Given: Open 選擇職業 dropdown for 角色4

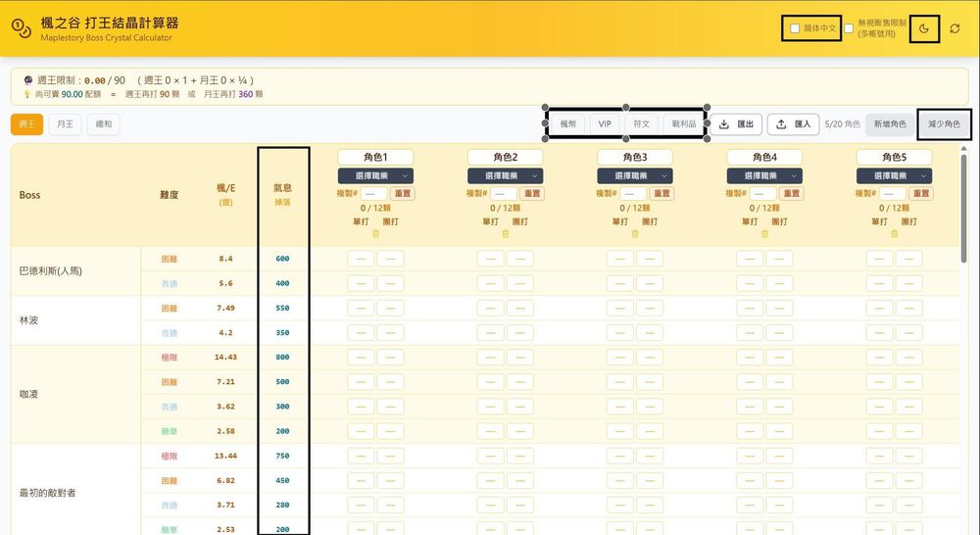Looking at the screenshot, I should [764, 175].
